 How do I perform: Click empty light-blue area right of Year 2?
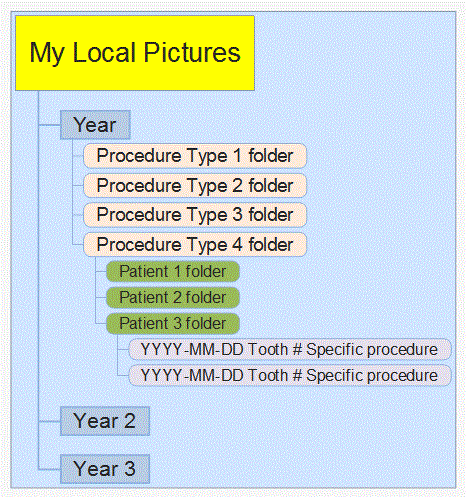click(x=300, y=421)
